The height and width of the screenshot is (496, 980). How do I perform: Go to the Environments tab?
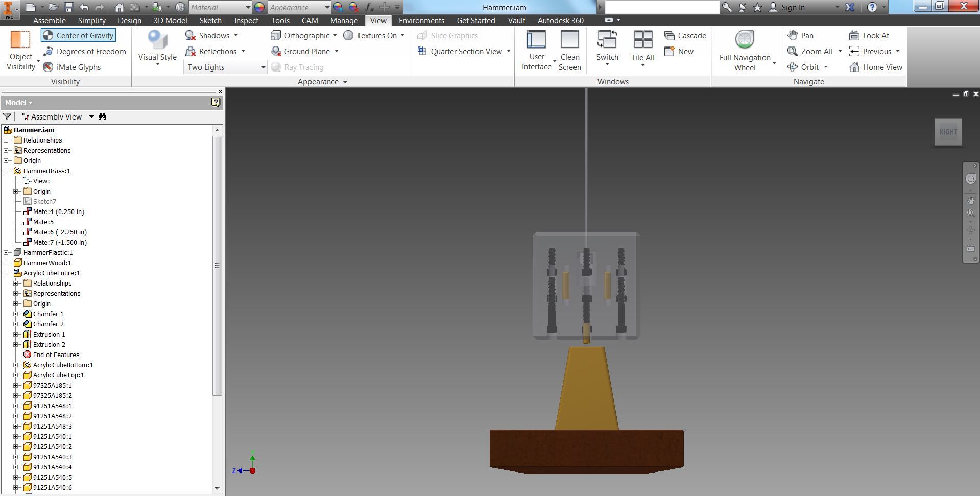pyautogui.click(x=421, y=20)
